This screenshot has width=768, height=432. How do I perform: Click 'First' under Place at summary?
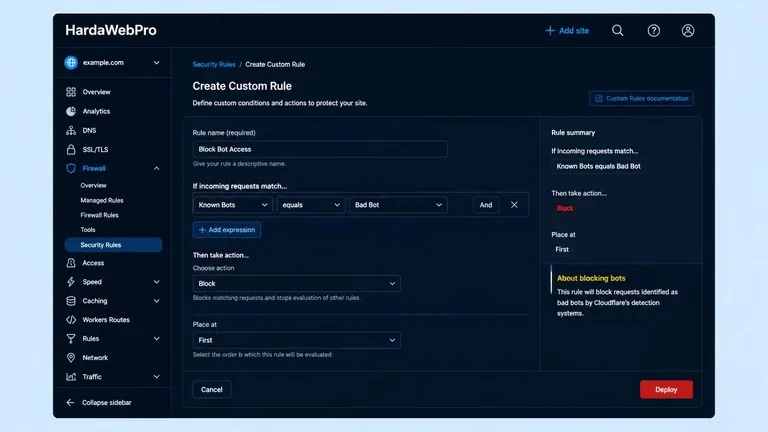[562, 249]
